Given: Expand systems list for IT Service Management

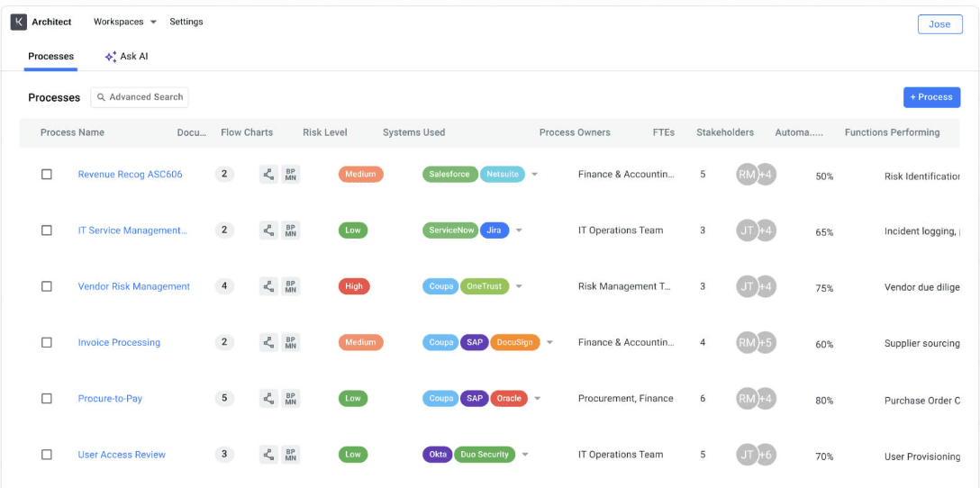Looking at the screenshot, I should point(519,230).
